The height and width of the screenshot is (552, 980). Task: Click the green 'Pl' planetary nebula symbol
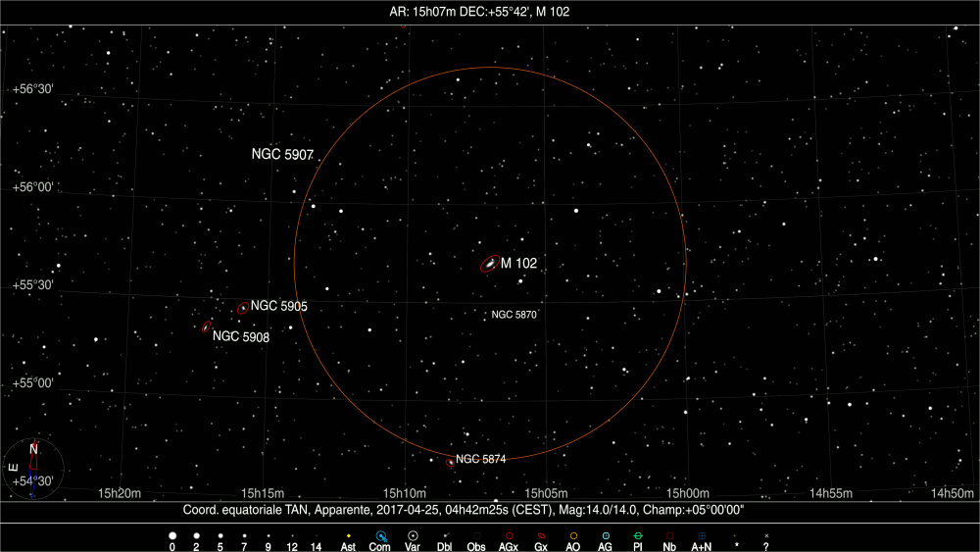(x=637, y=536)
